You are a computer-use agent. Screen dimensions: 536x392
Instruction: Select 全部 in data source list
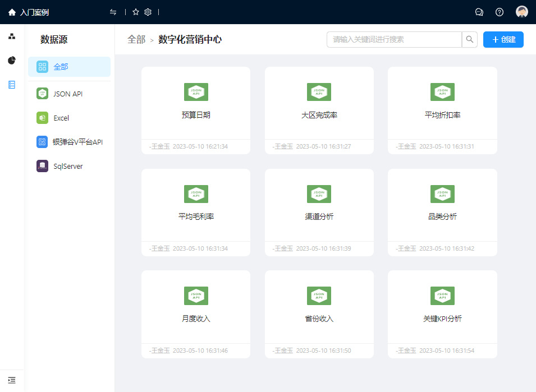[69, 67]
